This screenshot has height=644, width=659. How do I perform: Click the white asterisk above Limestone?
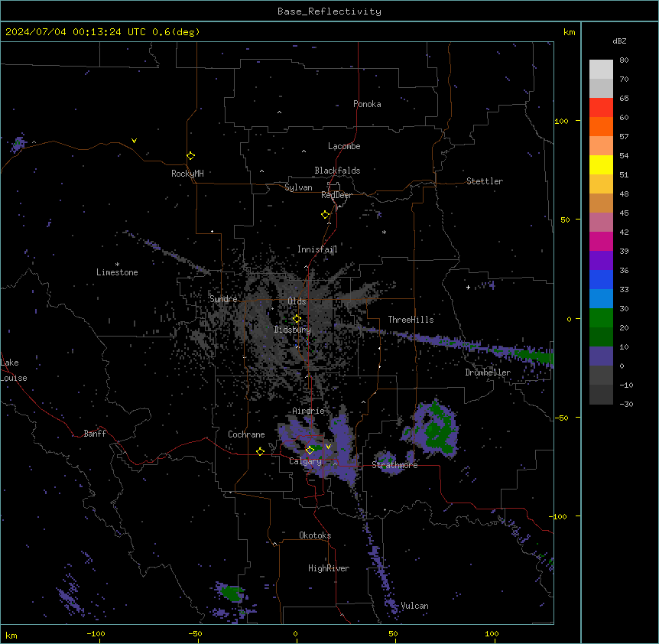(x=117, y=265)
